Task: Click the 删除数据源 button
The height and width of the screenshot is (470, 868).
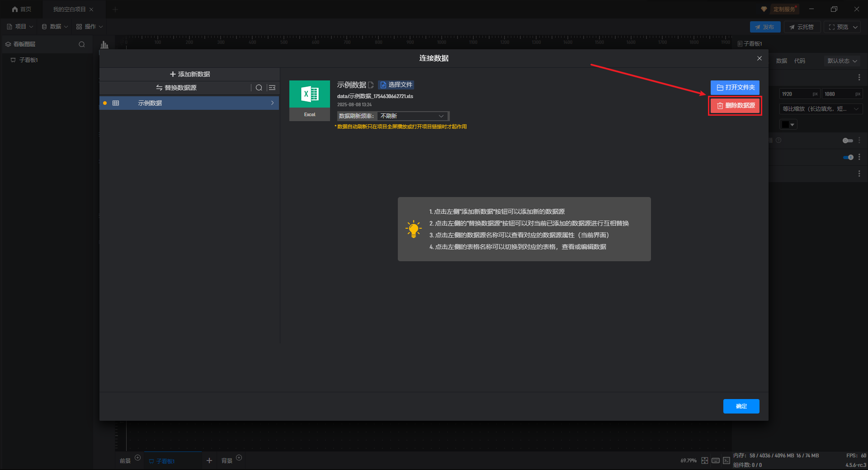Action: point(735,106)
